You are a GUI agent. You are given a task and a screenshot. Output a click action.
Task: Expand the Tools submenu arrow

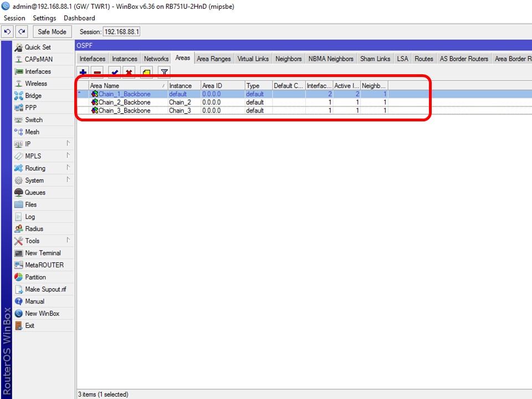pos(68,240)
